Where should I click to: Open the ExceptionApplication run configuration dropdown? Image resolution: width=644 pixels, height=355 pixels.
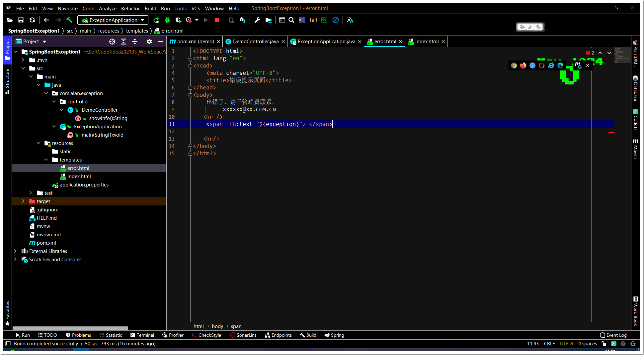(113, 20)
